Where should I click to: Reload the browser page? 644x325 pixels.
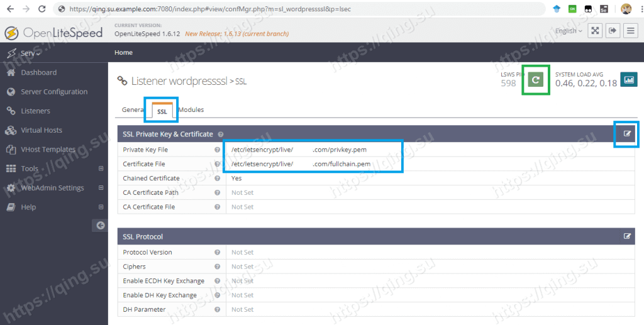[42, 9]
